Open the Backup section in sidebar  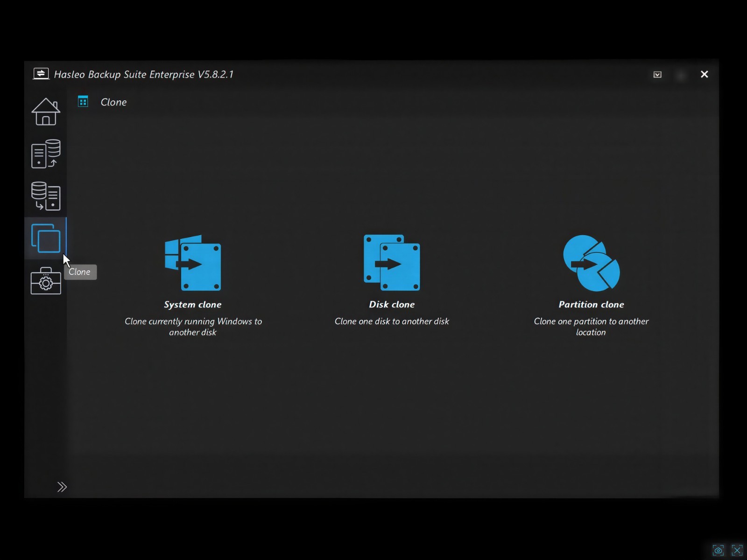point(46,154)
